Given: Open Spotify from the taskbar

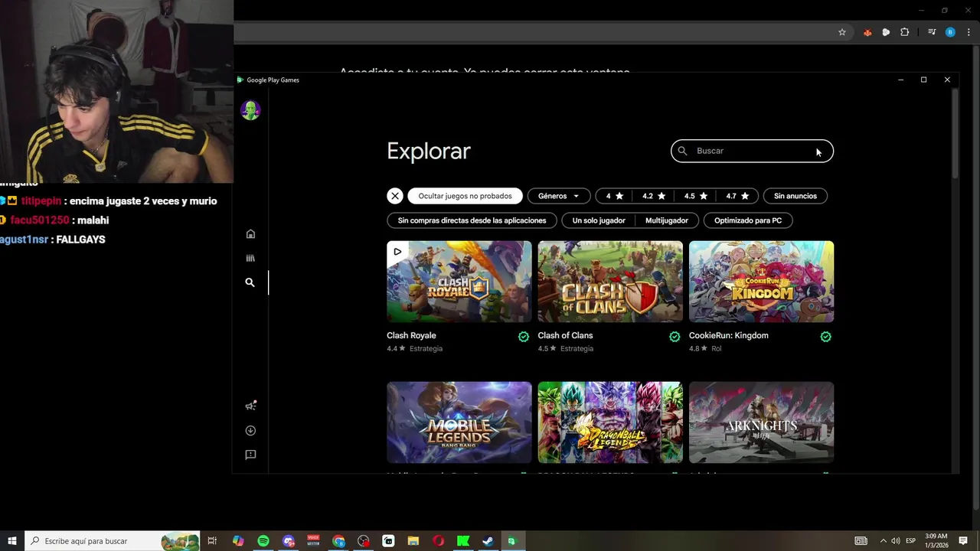Looking at the screenshot, I should pyautogui.click(x=263, y=541).
